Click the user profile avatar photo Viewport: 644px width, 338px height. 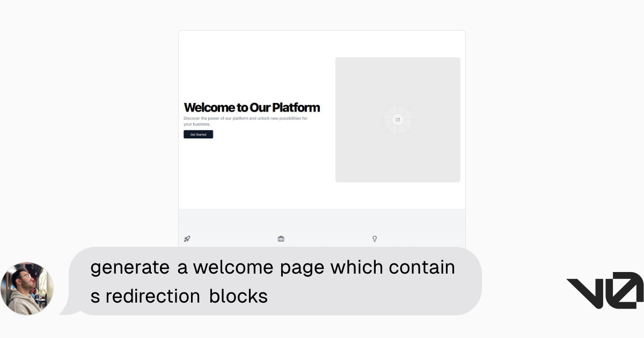[27, 289]
